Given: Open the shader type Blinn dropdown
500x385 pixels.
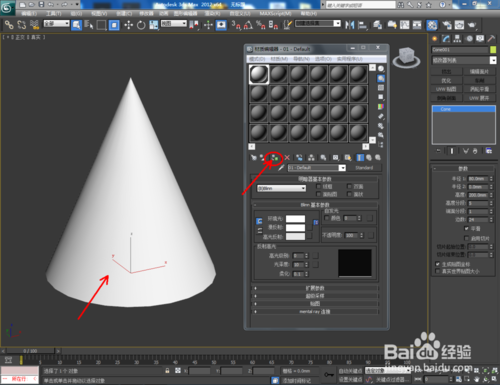Looking at the screenshot, I should (x=281, y=188).
